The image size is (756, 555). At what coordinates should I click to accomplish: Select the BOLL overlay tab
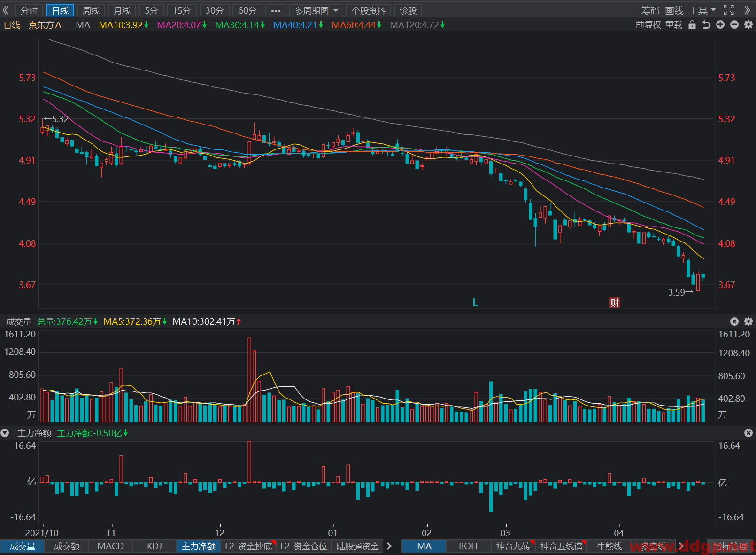click(469, 546)
